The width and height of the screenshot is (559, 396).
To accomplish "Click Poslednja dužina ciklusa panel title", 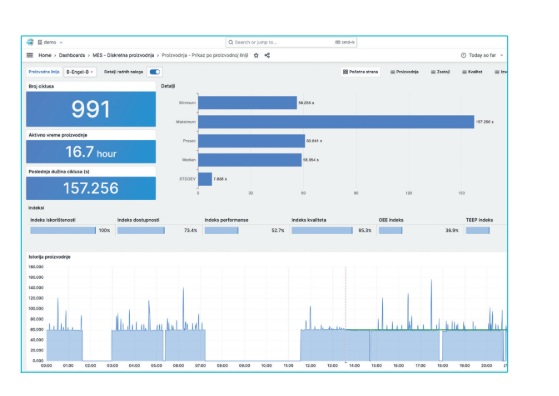I will click(59, 171).
